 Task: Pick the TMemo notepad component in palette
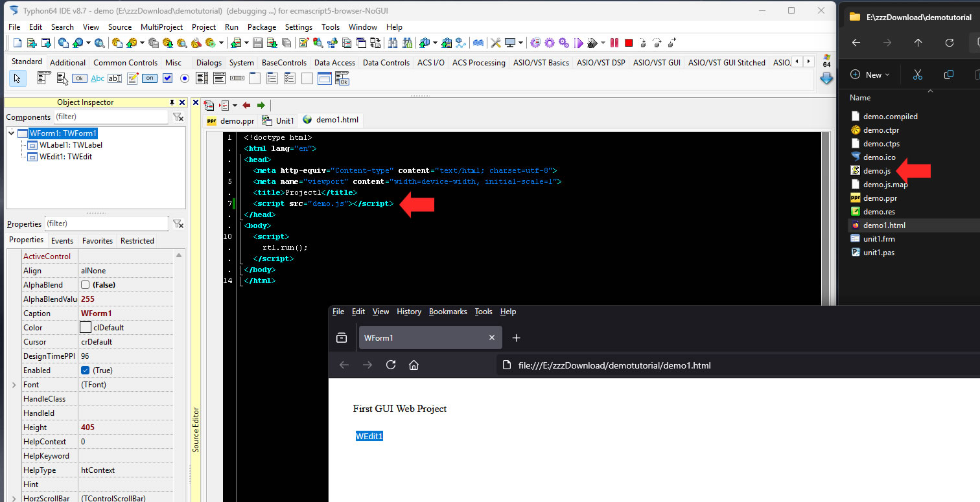(x=133, y=78)
